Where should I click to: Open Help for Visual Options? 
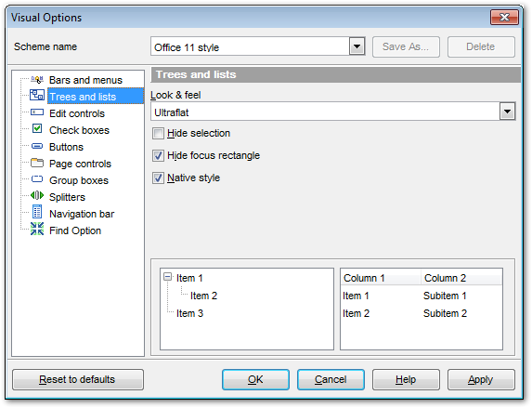(x=406, y=379)
